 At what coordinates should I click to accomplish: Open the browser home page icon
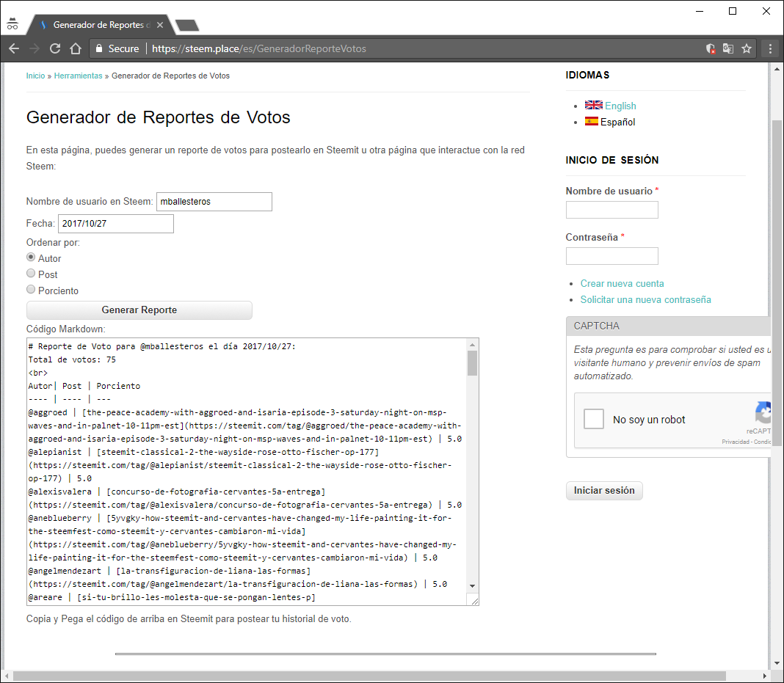point(76,48)
